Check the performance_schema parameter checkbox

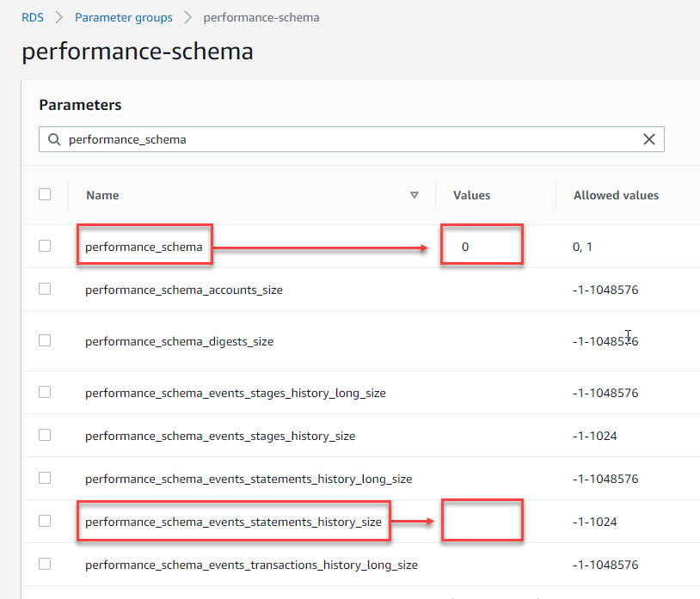(45, 246)
